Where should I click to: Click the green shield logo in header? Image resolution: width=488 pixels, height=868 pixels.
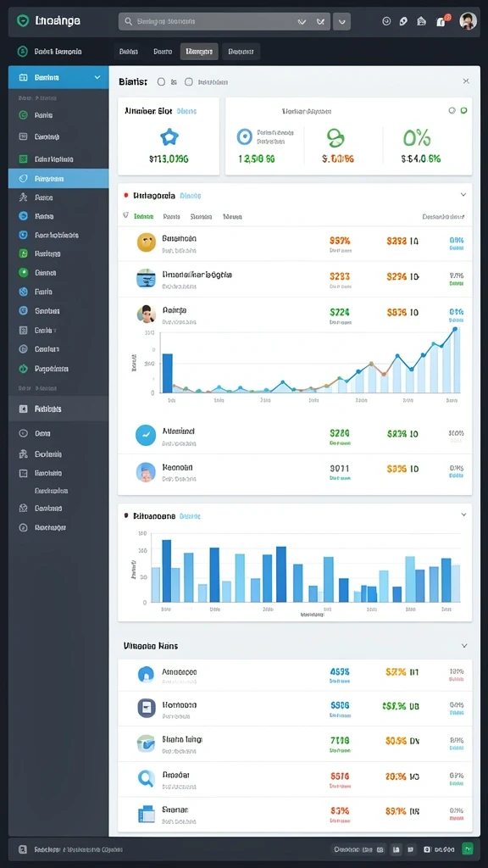click(x=22, y=21)
